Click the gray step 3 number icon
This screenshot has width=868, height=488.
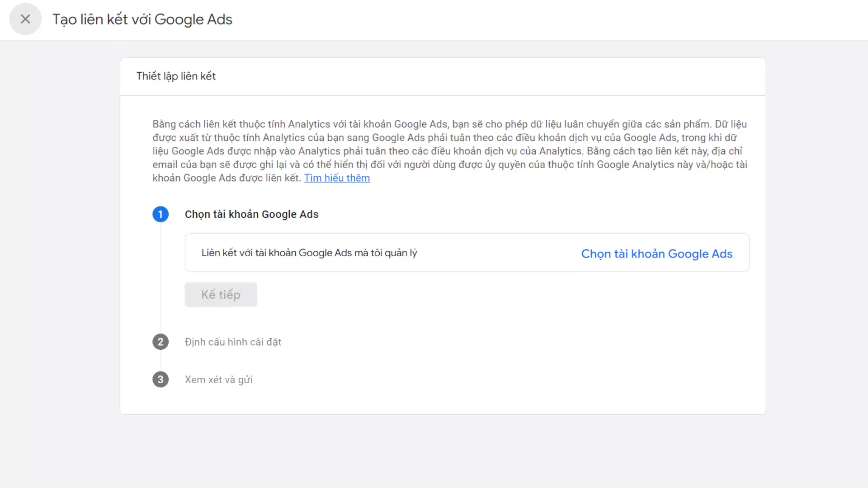coord(160,380)
